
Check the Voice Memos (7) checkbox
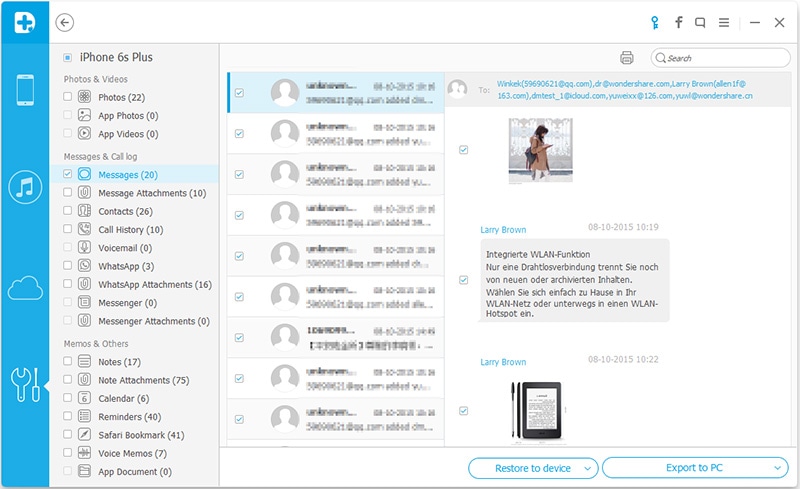tap(67, 453)
